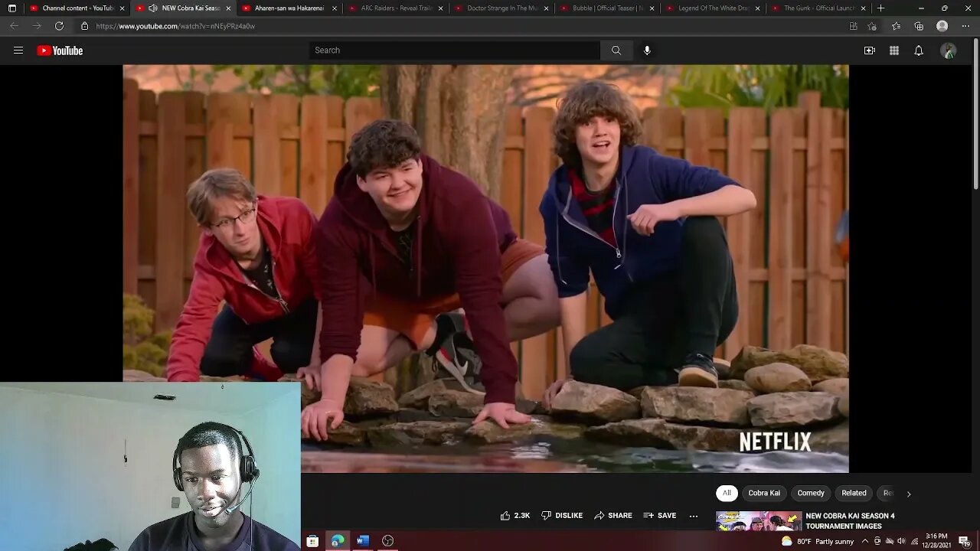The width and height of the screenshot is (980, 551).
Task: Open the browser profile icon
Action: [x=942, y=26]
